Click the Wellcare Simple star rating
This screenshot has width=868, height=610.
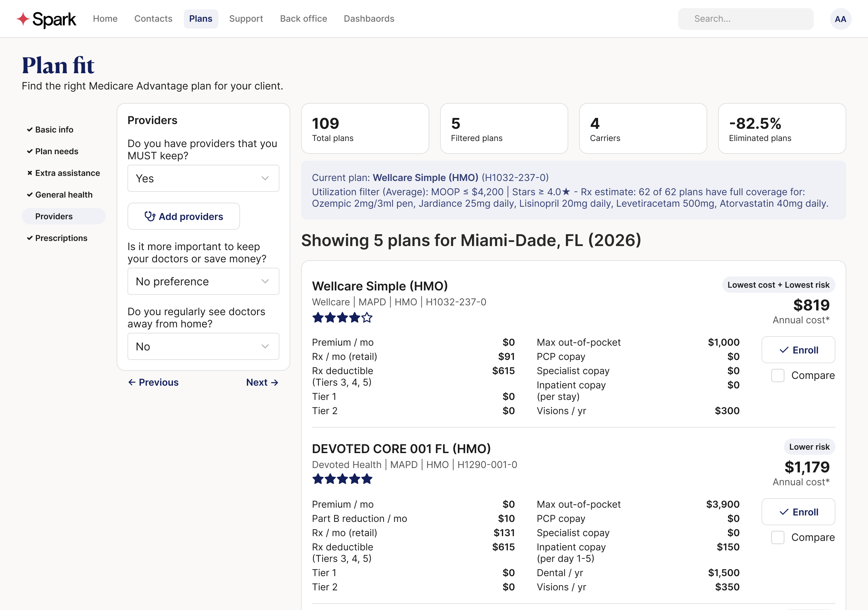point(342,318)
